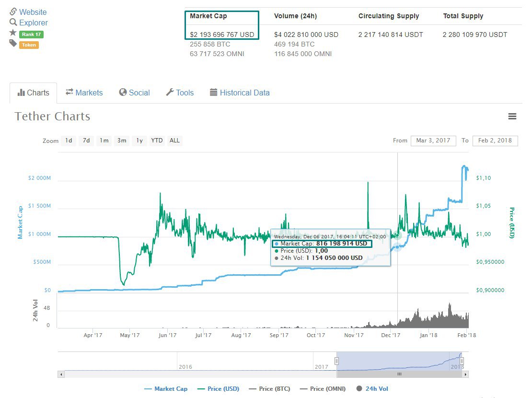Grab the navigator right range handle
532x398 pixels.
(x=462, y=361)
